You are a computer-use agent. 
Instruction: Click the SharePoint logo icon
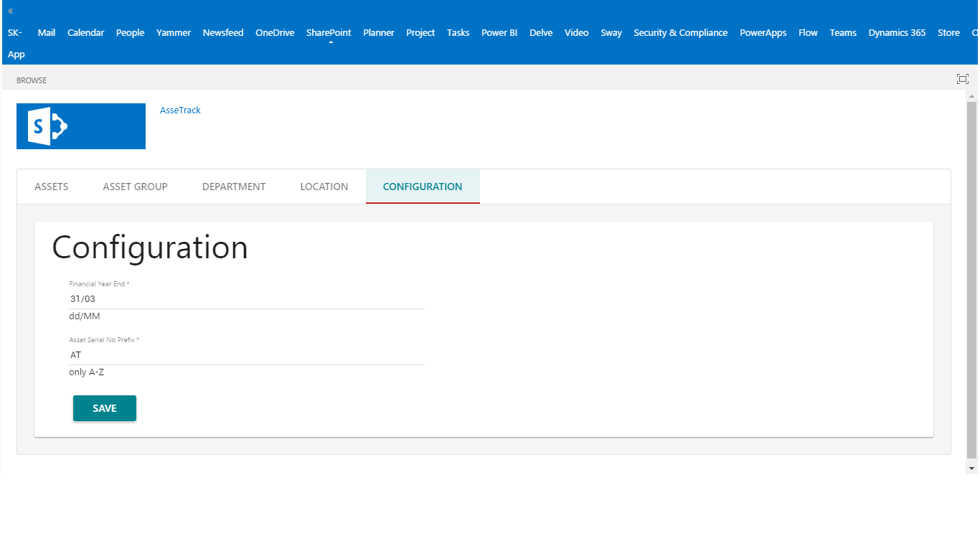coord(81,126)
